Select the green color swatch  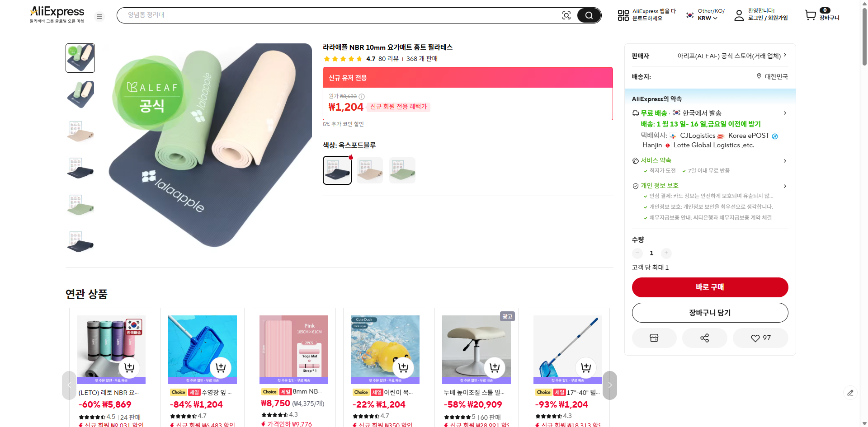[402, 170]
